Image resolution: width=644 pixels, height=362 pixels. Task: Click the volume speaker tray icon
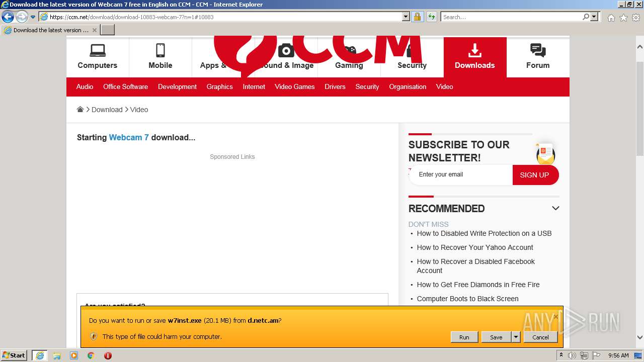(x=572, y=355)
